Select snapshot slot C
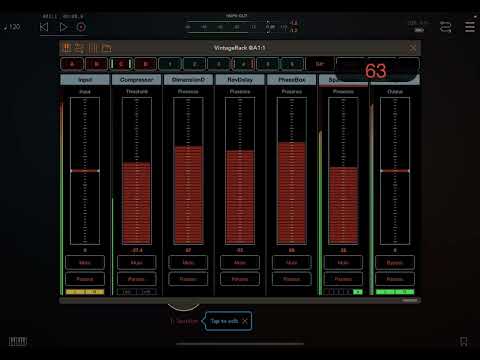480x360 pixels. coord(121,64)
